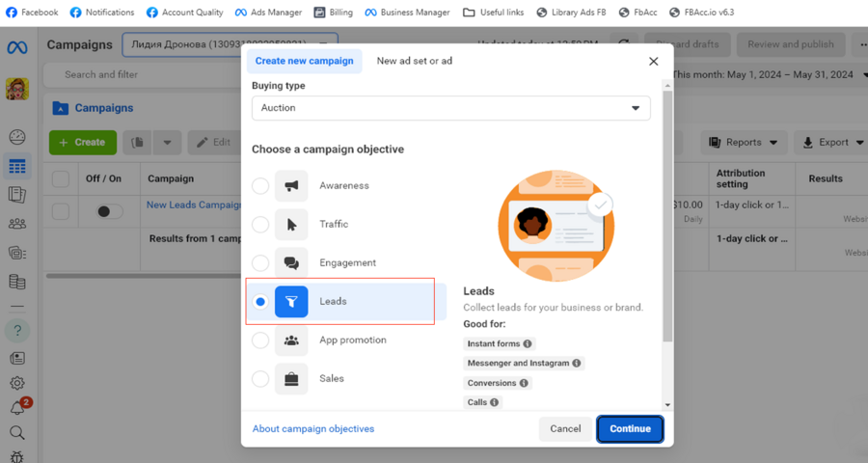Click the Search and filter field
Viewport: 868px width, 463px height.
143,75
